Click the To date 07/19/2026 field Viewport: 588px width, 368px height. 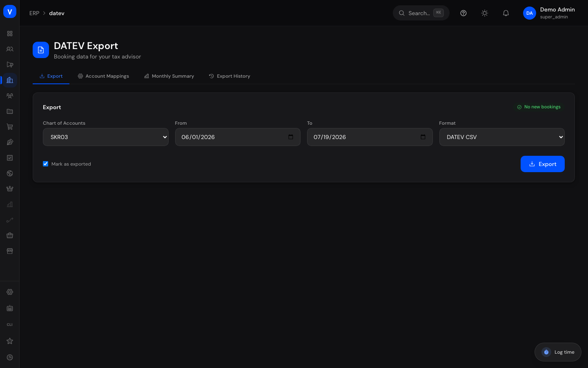[370, 137]
